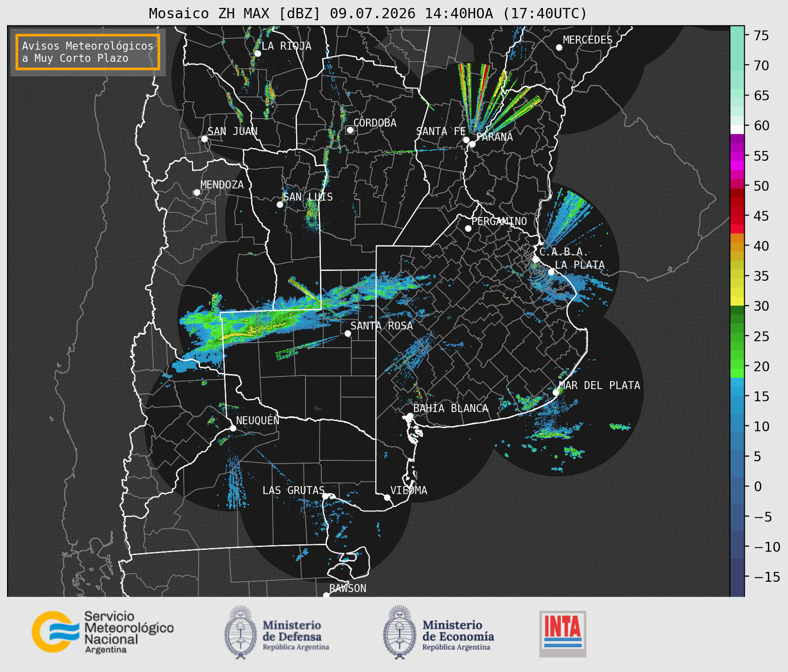Click the San Luis marker dot

(280, 205)
